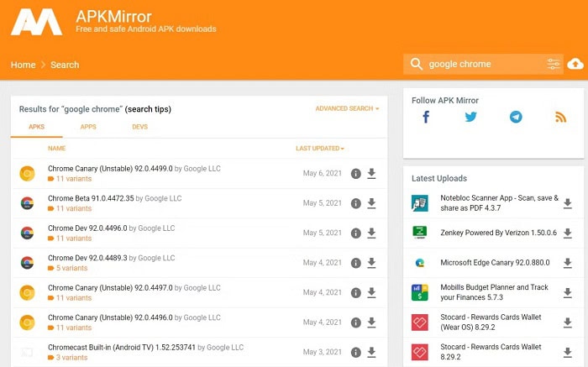
Task: View 11 variants of Chrome Beta 91.0.4472.35
Action: pos(70,208)
